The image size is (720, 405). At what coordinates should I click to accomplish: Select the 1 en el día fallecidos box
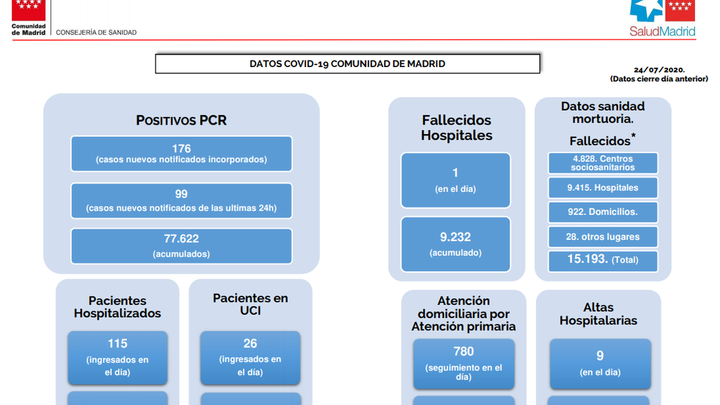[455, 180]
